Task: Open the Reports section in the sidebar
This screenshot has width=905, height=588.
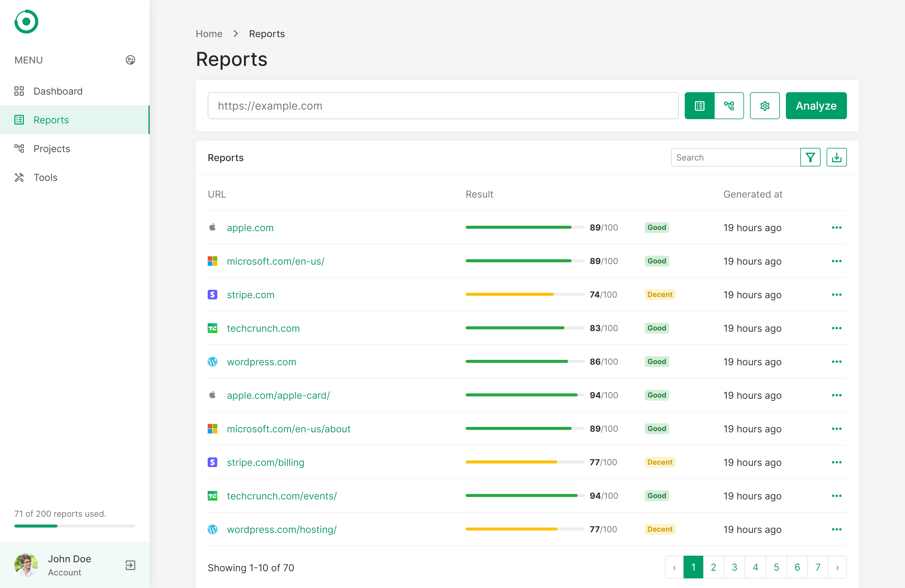Action: click(51, 119)
